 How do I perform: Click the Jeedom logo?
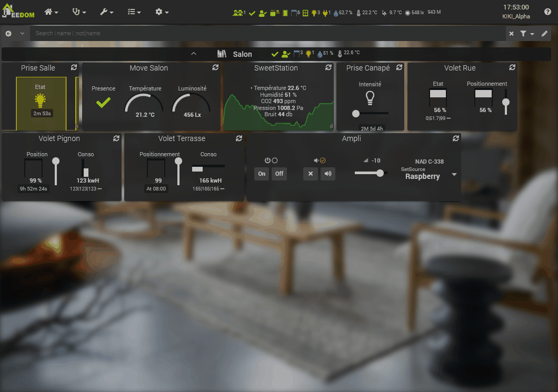point(18,12)
